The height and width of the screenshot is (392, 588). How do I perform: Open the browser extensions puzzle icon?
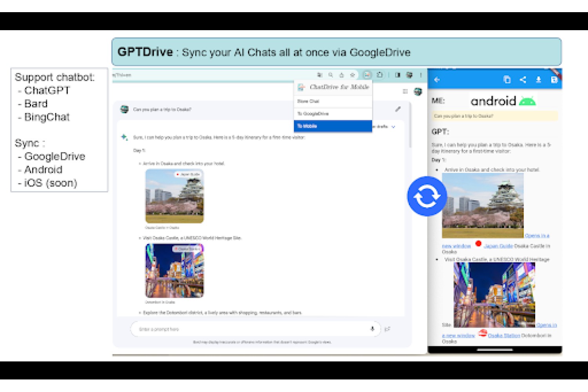click(x=379, y=75)
